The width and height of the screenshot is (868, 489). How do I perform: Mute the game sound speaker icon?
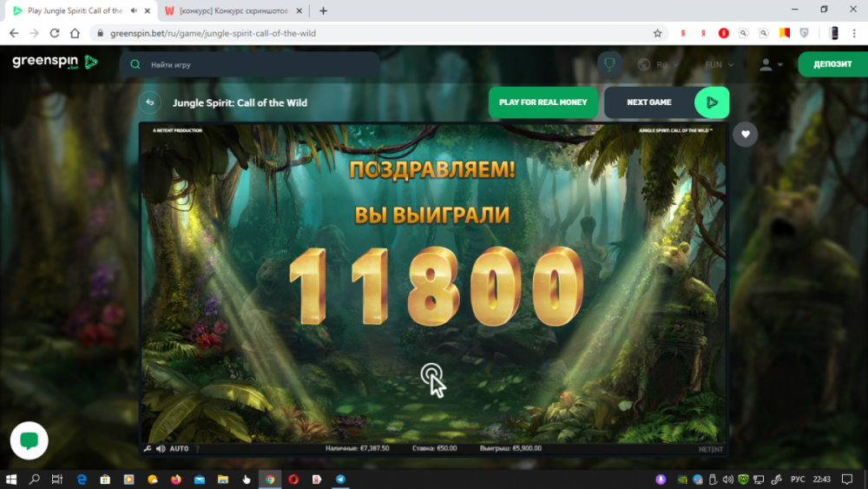[161, 448]
